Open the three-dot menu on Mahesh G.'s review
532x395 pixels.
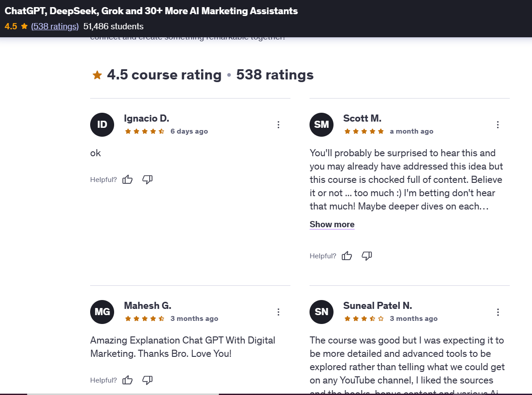click(x=278, y=312)
